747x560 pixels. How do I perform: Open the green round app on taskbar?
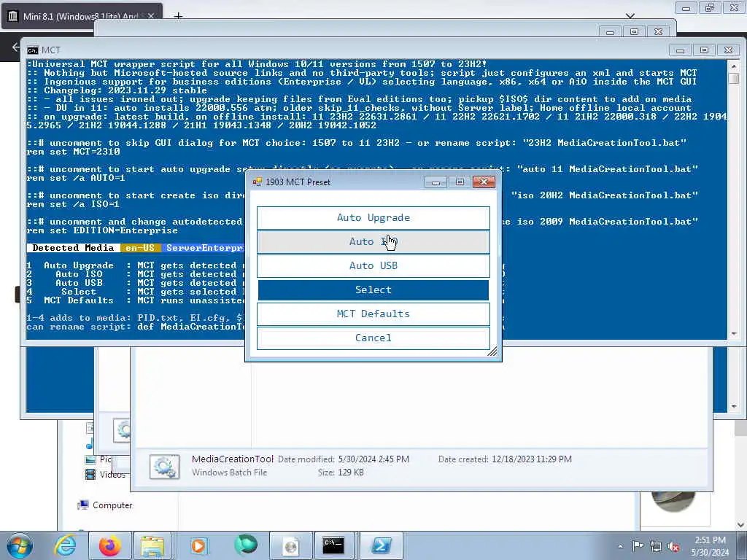[x=246, y=545]
